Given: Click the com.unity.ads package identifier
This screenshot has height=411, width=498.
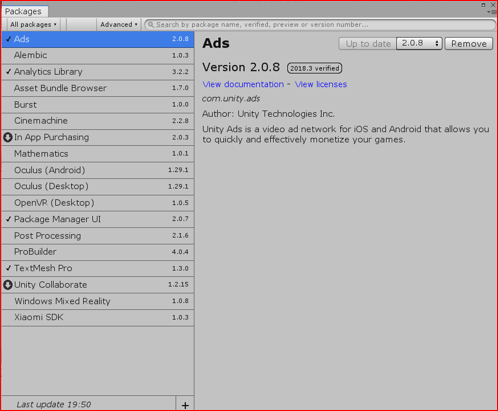Looking at the screenshot, I should point(231,99).
